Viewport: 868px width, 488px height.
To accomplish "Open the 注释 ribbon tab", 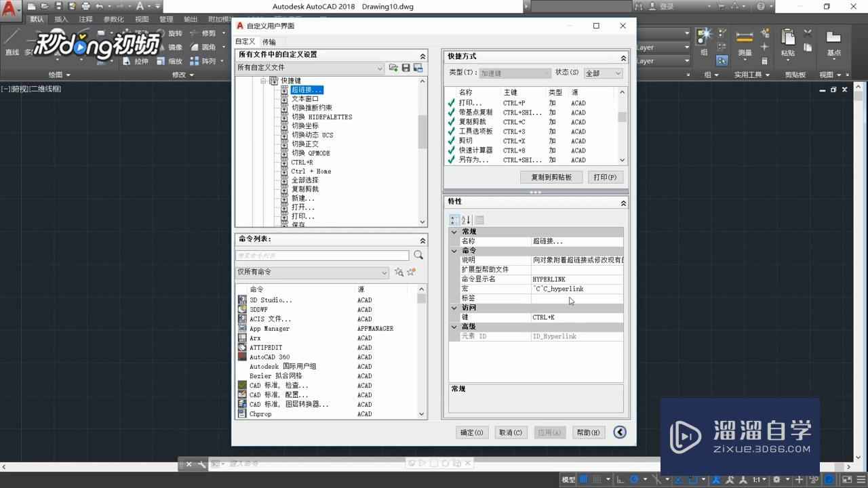I will (85, 20).
